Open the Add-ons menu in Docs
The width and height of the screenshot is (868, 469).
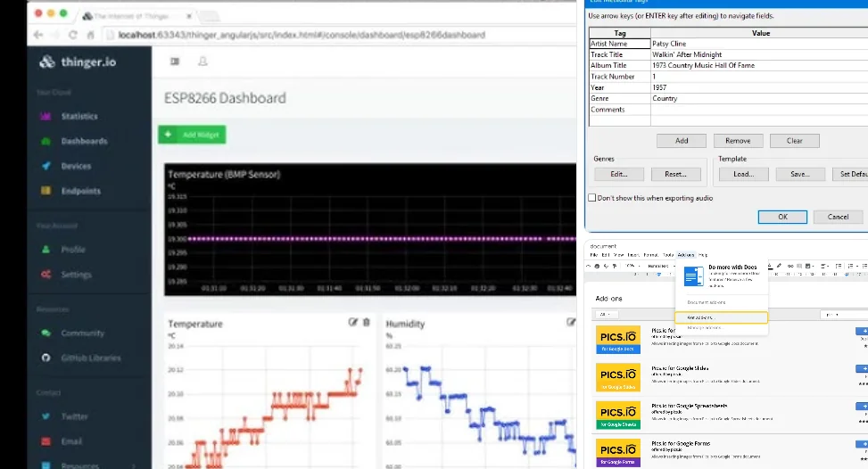coord(685,255)
